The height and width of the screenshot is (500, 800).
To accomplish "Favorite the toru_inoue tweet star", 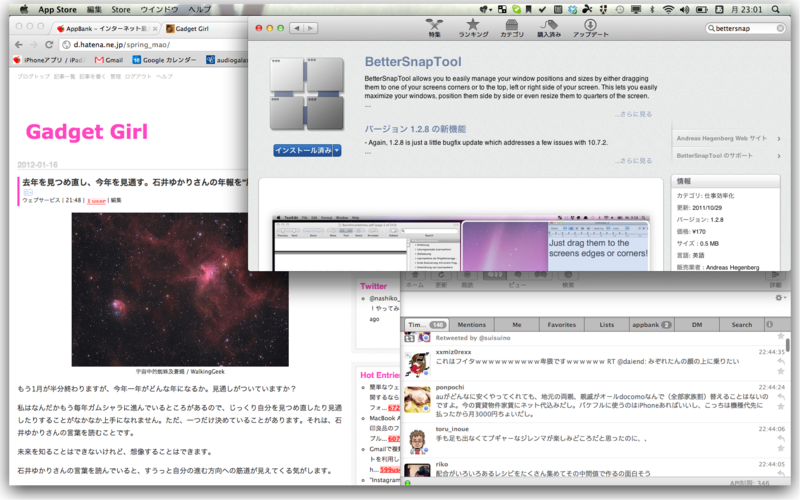I will [781, 448].
